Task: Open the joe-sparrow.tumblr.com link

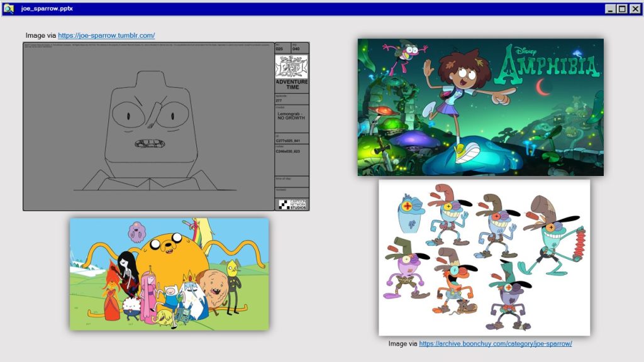Action: (106, 36)
